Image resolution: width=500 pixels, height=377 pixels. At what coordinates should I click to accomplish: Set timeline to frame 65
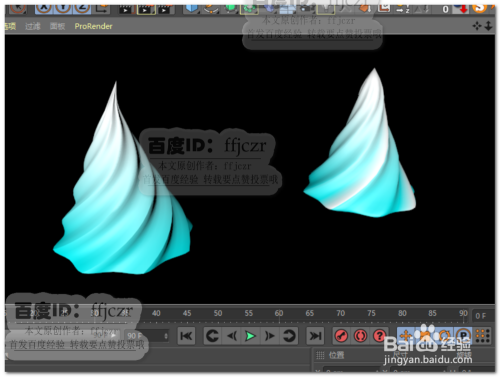click(x=310, y=313)
